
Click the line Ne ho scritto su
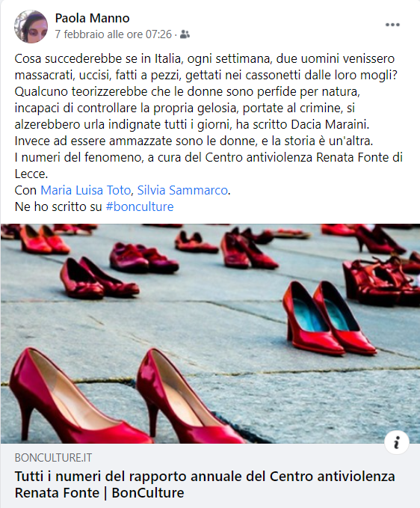(58, 206)
